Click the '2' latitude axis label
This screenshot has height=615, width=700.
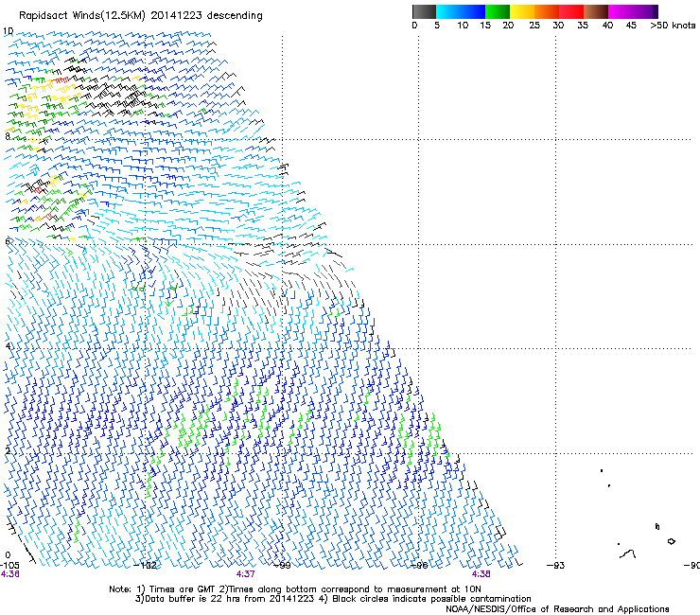[8, 450]
